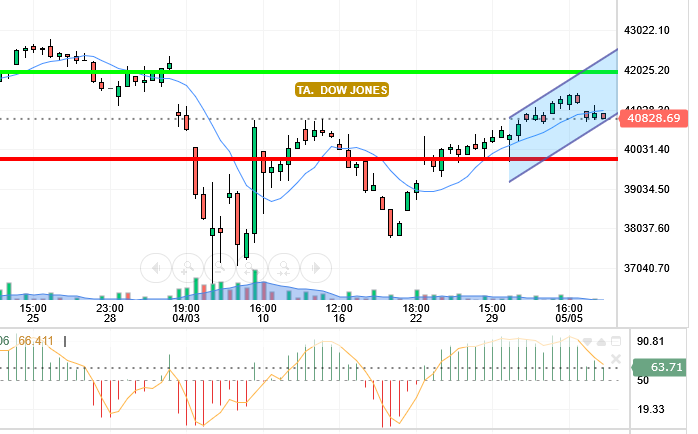This screenshot has height=434, width=698.
Task: Click the 16:00 10 time axis label
Action: (x=263, y=313)
